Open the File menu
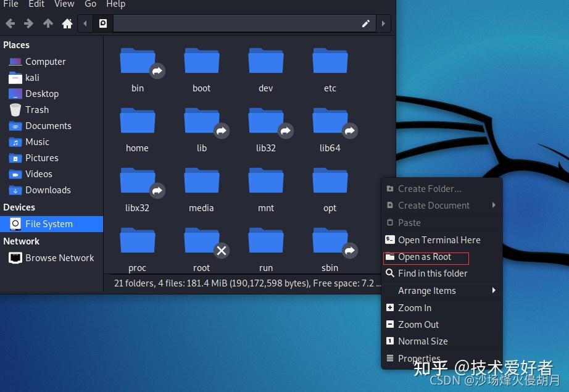569x392 pixels. point(10,4)
